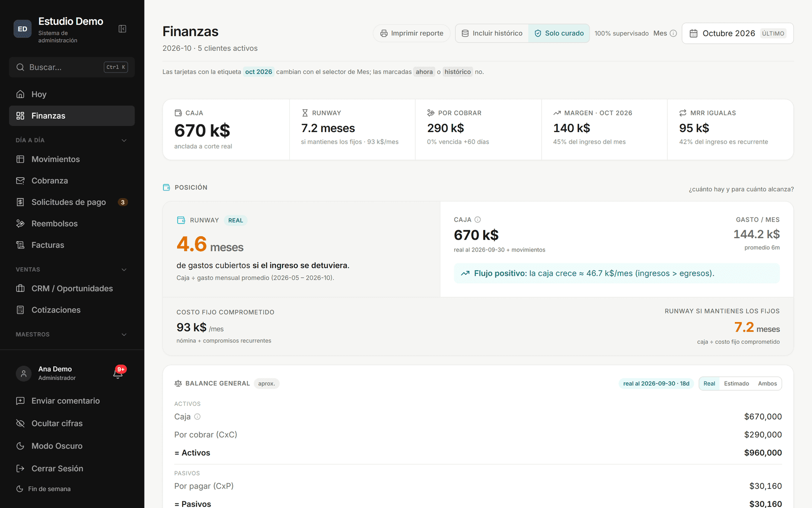Toggle Solo curado filter
This screenshot has height=508, width=812.
click(x=559, y=34)
